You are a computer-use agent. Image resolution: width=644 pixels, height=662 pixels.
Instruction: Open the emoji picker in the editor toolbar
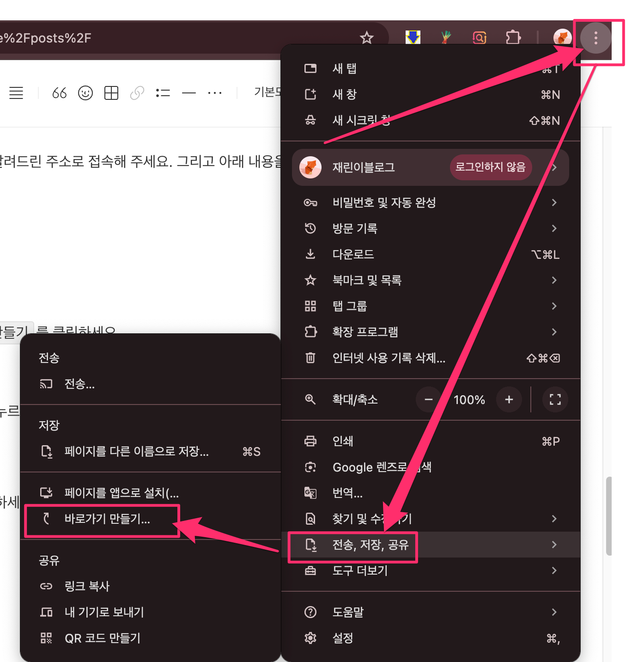85,93
